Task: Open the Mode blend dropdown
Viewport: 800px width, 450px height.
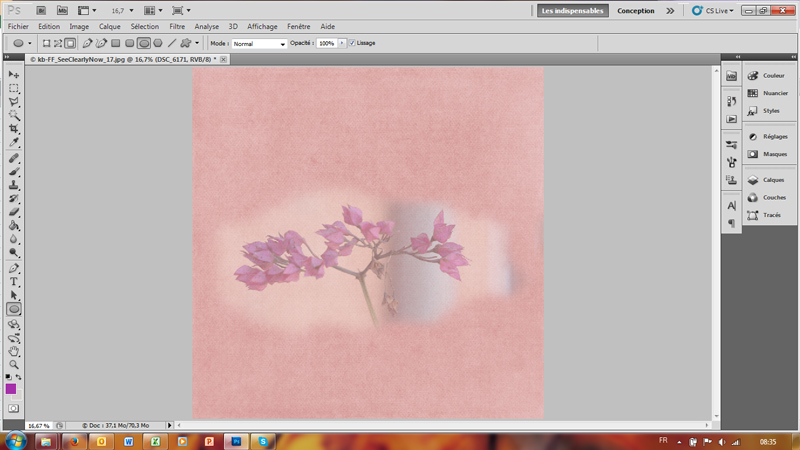Action: point(259,44)
